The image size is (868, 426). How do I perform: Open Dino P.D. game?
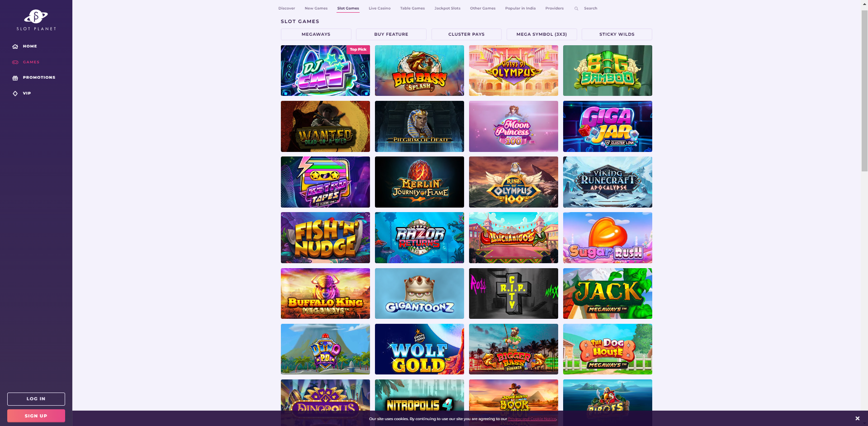pyautogui.click(x=325, y=349)
